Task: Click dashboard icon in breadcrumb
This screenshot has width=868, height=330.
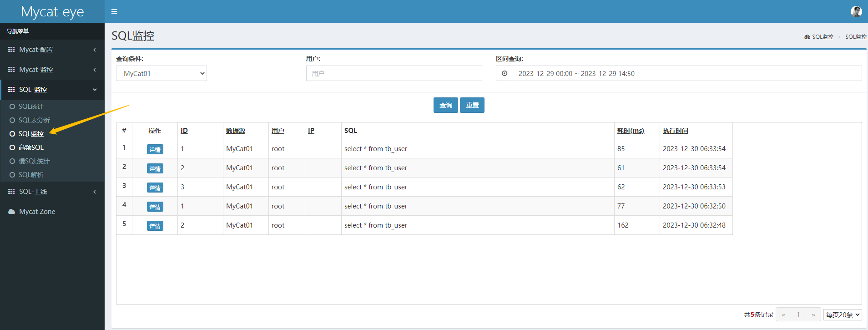Action: click(807, 37)
